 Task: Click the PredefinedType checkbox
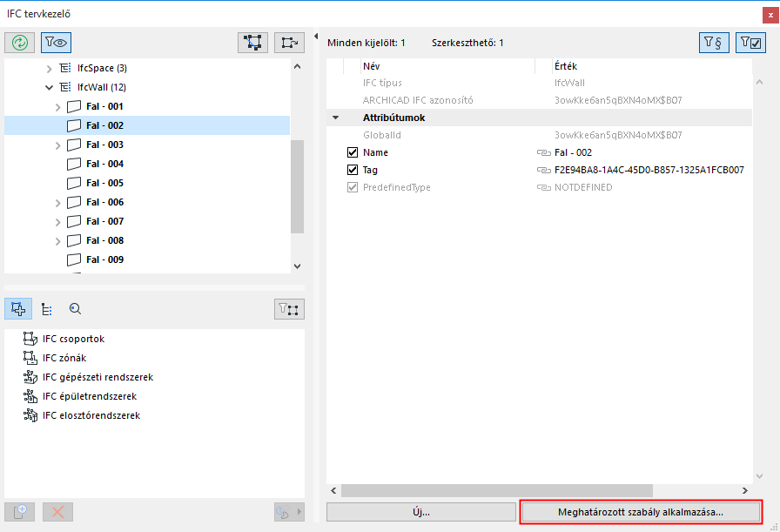(353, 187)
